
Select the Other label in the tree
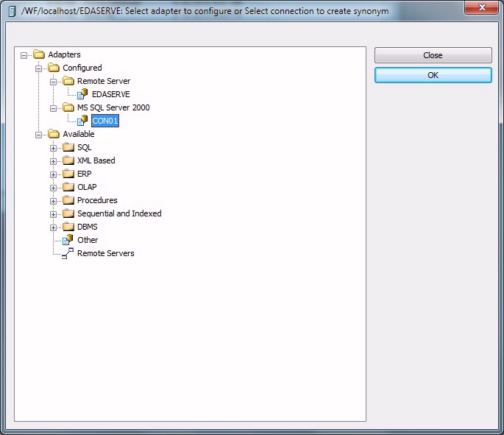click(x=88, y=240)
